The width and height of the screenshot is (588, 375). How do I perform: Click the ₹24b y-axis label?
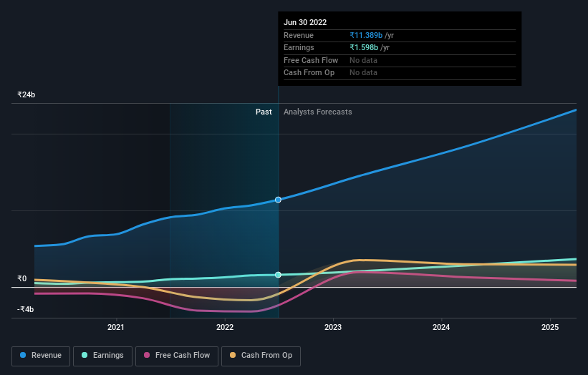[x=26, y=94]
